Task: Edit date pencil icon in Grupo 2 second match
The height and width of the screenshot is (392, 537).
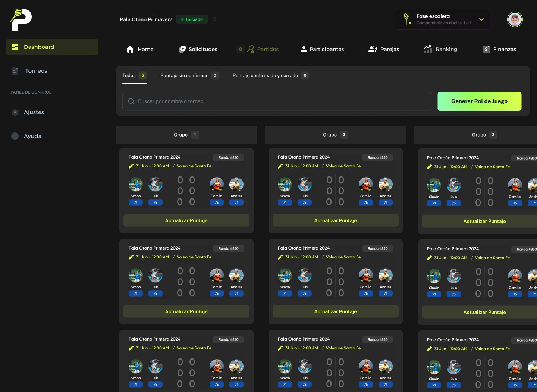Action: (280, 257)
